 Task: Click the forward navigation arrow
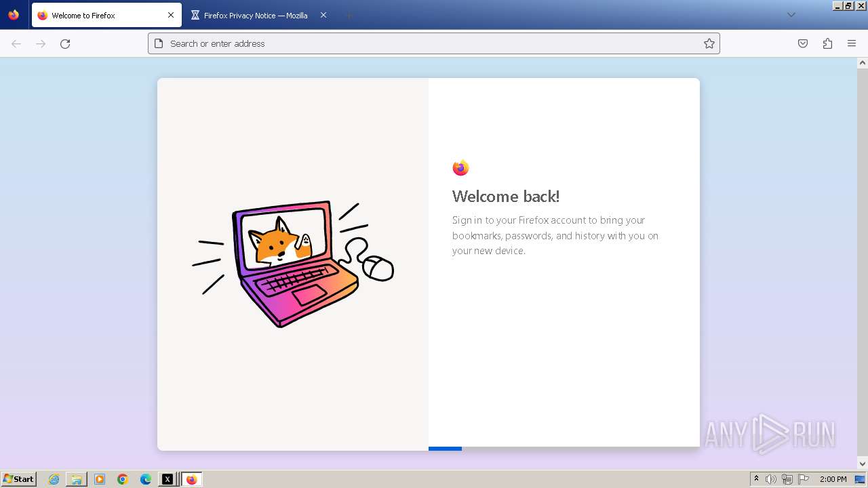[41, 43]
